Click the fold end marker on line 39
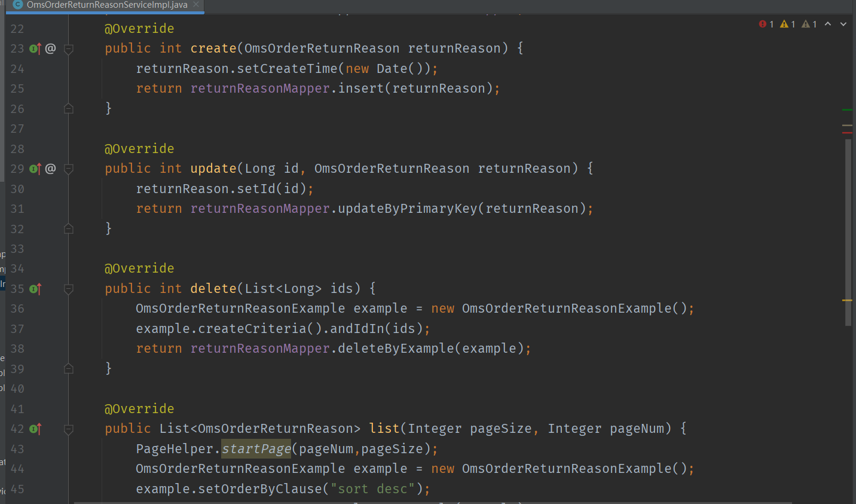This screenshot has width=856, height=504. pos(69,369)
